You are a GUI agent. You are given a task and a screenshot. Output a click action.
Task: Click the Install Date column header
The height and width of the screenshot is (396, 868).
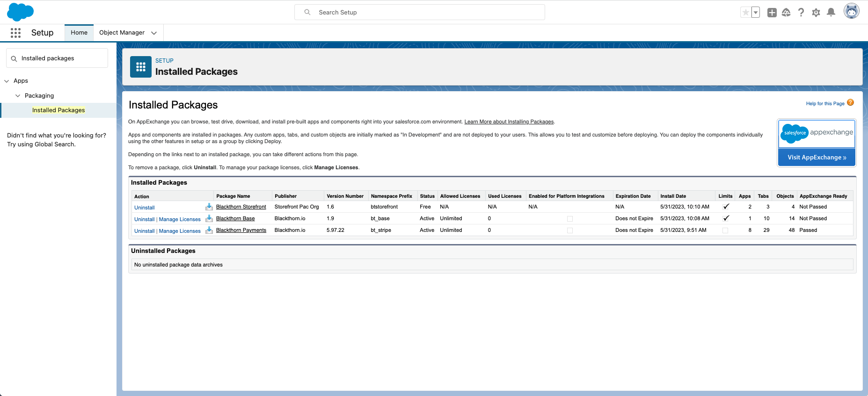[x=673, y=196]
